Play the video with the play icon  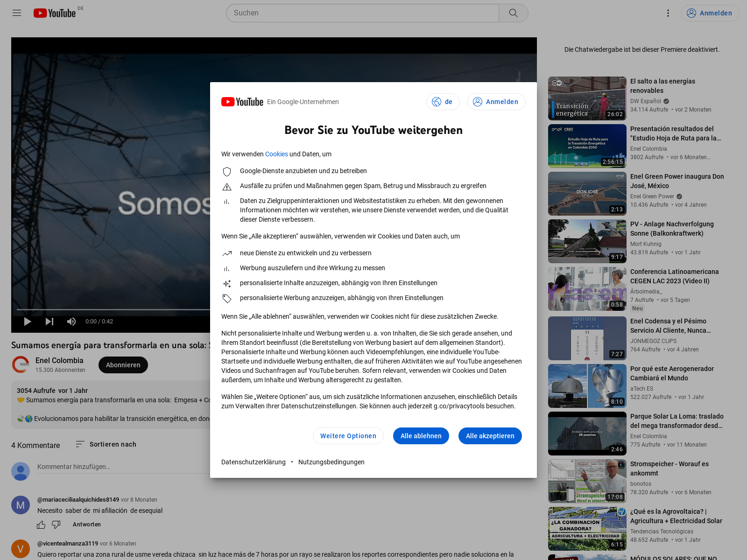(28, 322)
